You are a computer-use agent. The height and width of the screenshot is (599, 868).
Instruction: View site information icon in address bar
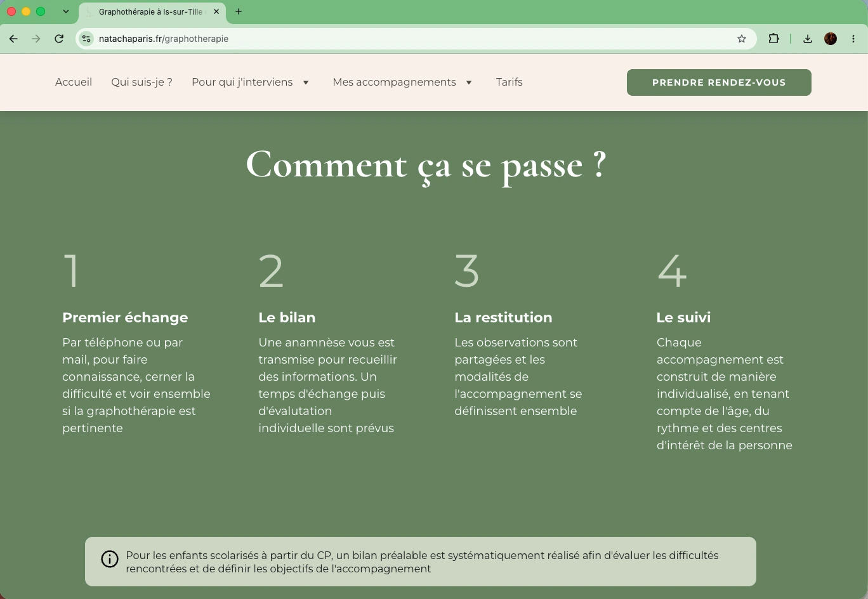[x=86, y=39]
